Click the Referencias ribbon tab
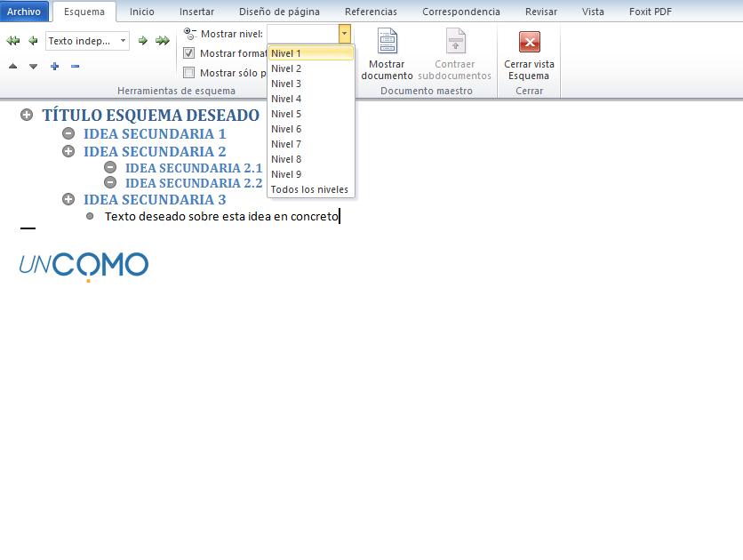The width and height of the screenshot is (743, 560). click(371, 12)
